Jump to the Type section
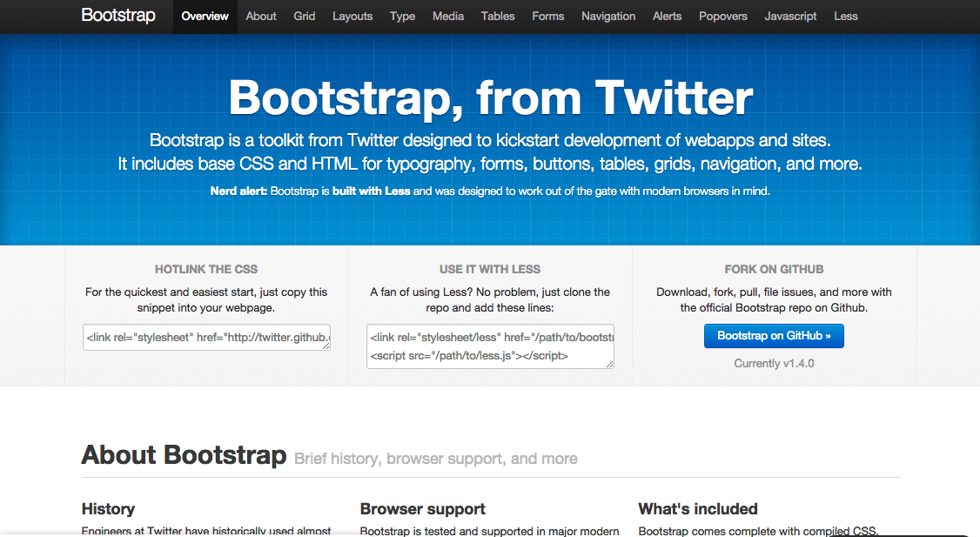The image size is (980, 537). pos(402,17)
